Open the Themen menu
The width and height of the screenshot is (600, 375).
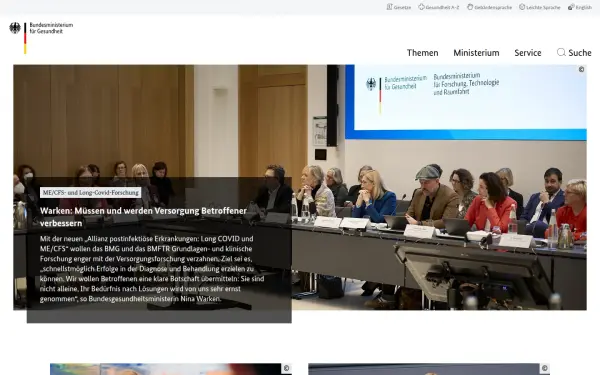click(x=422, y=53)
